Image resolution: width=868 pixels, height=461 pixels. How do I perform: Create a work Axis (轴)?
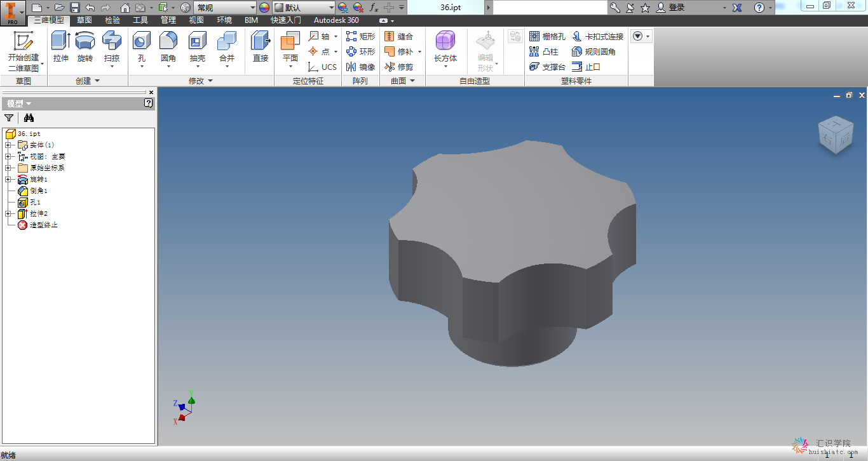click(x=320, y=36)
